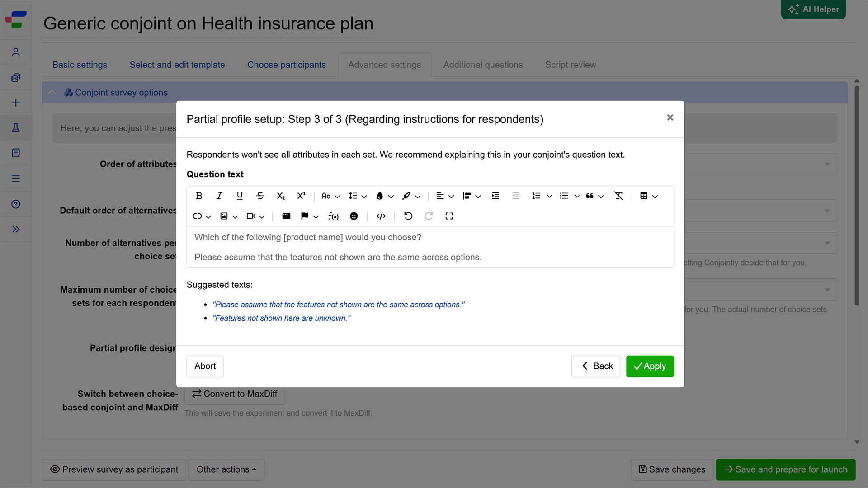This screenshot has height=488, width=868.
Task: Apply underline formatting
Action: (240, 196)
